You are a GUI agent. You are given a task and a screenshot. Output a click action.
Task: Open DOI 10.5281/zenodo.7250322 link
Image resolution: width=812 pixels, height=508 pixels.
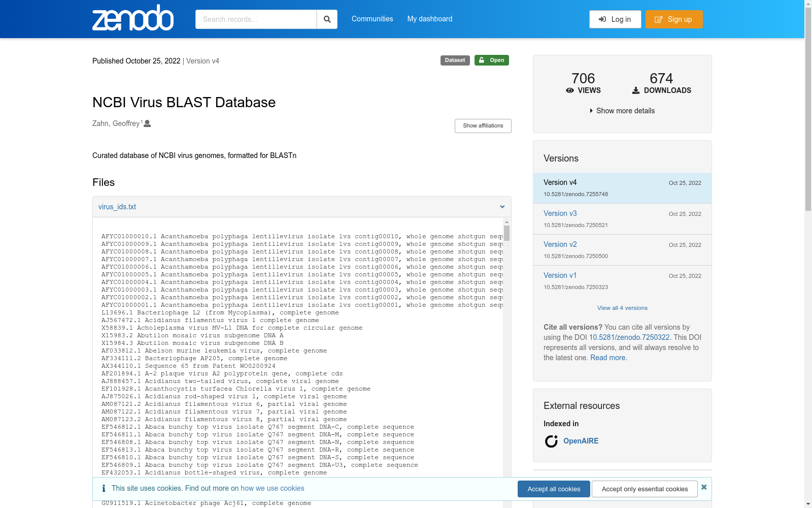click(629, 337)
